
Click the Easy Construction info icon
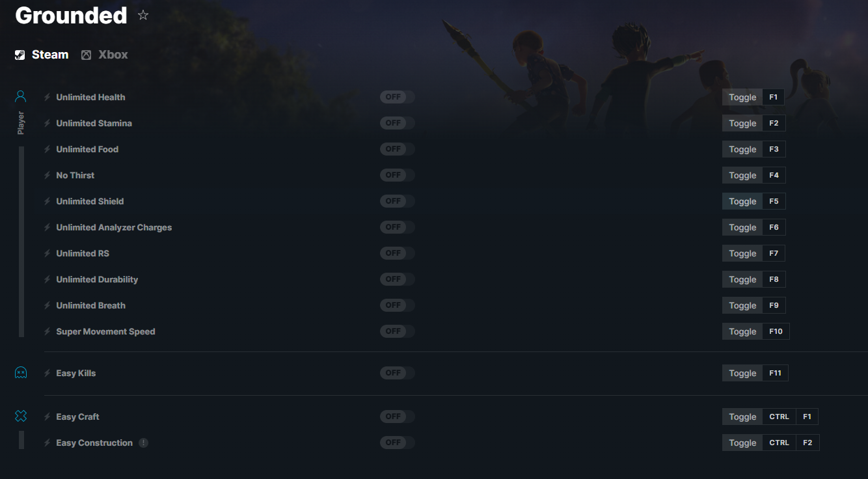143,443
